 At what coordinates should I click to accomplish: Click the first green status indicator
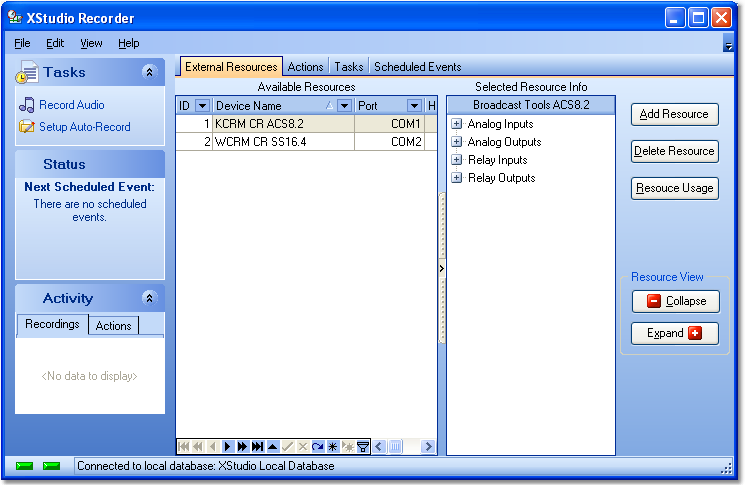click(x=24, y=466)
